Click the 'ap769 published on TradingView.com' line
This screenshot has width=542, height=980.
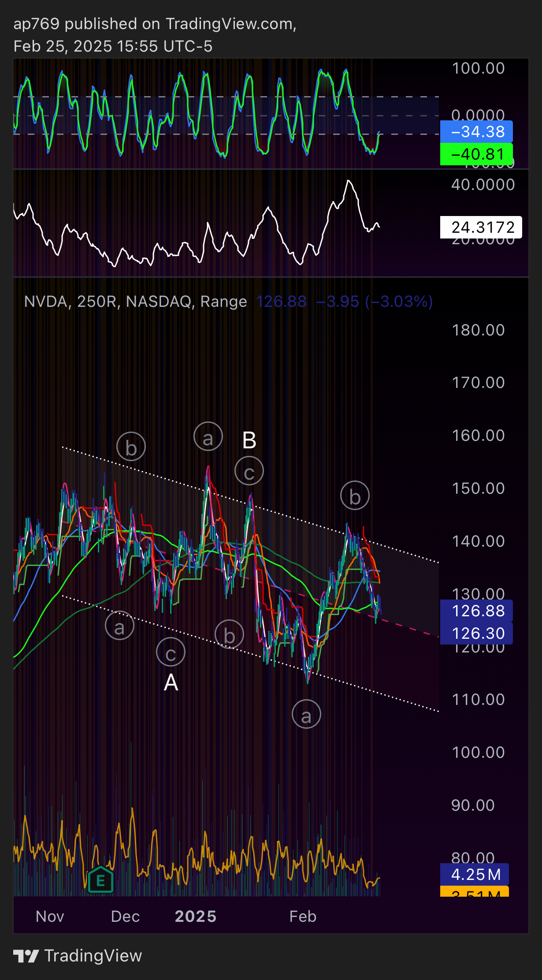tap(155, 24)
